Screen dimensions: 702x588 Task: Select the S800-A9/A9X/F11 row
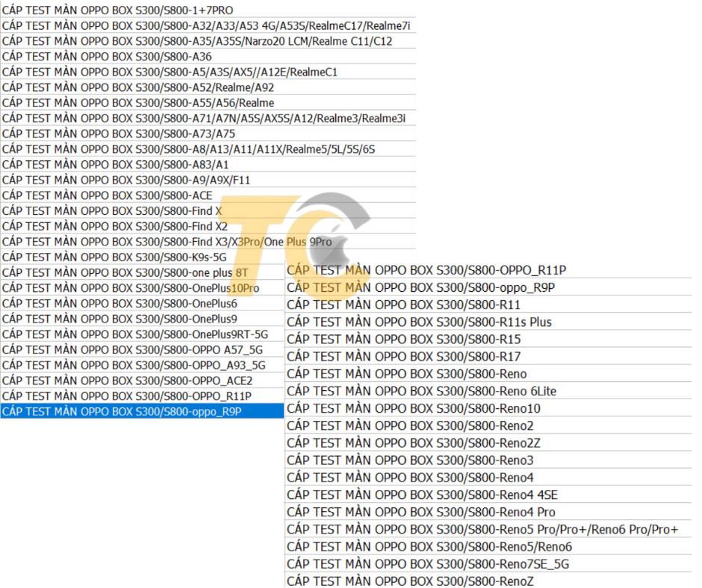click(x=208, y=180)
